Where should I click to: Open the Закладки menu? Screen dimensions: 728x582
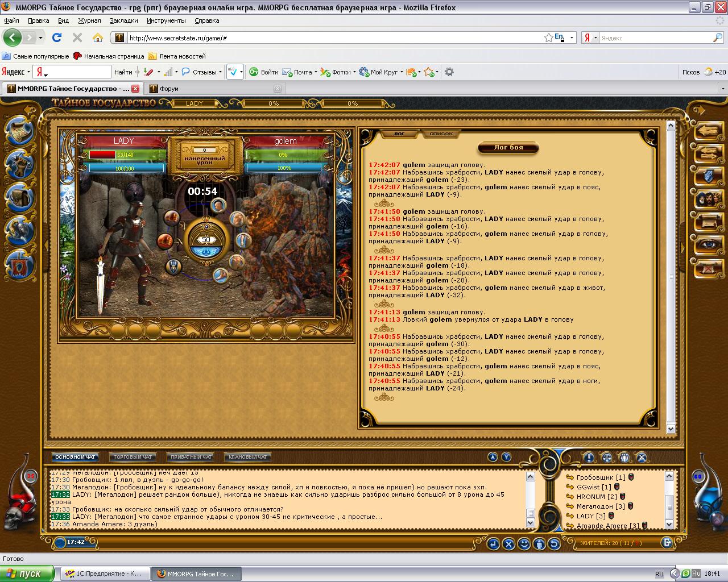123,20
